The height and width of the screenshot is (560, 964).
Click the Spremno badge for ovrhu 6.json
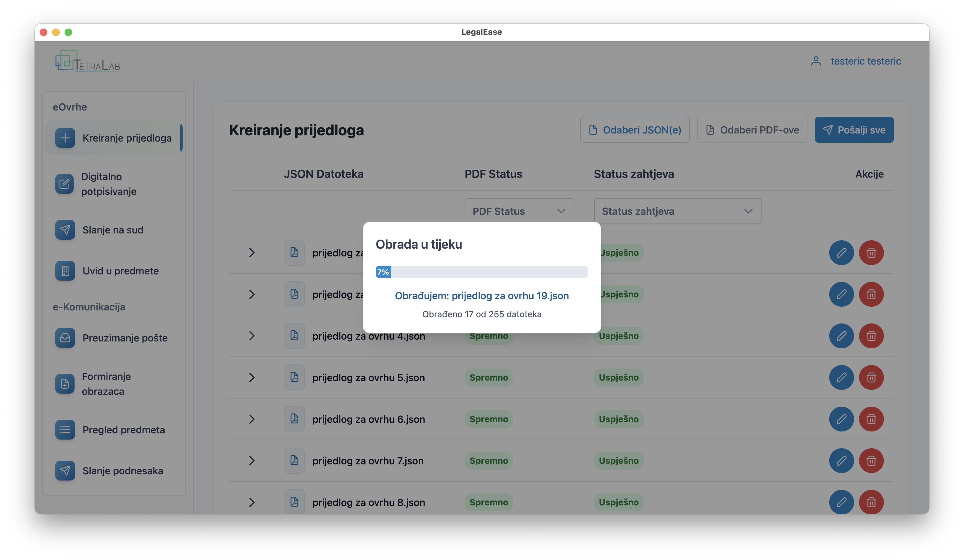coord(489,419)
